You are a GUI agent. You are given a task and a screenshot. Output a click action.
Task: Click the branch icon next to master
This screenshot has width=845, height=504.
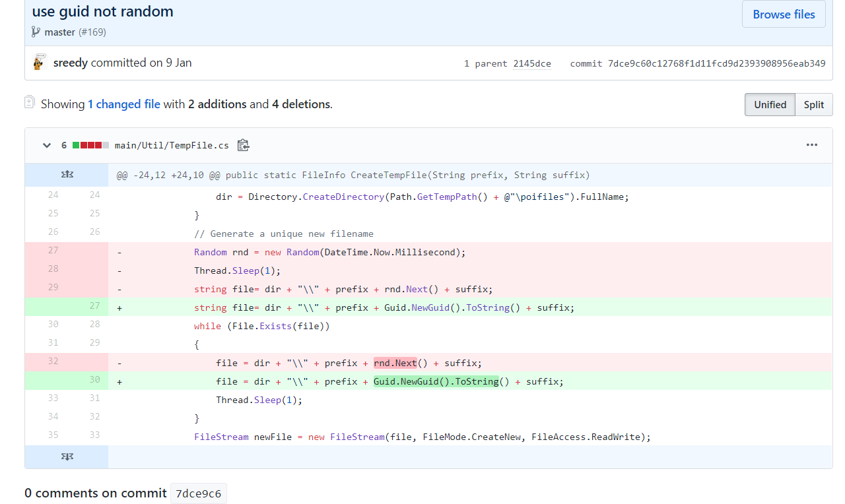pos(36,32)
